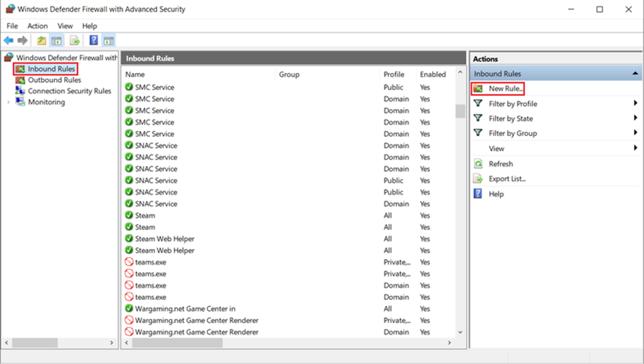Click the blue Help toolbar icon
644x364 pixels.
click(x=94, y=41)
